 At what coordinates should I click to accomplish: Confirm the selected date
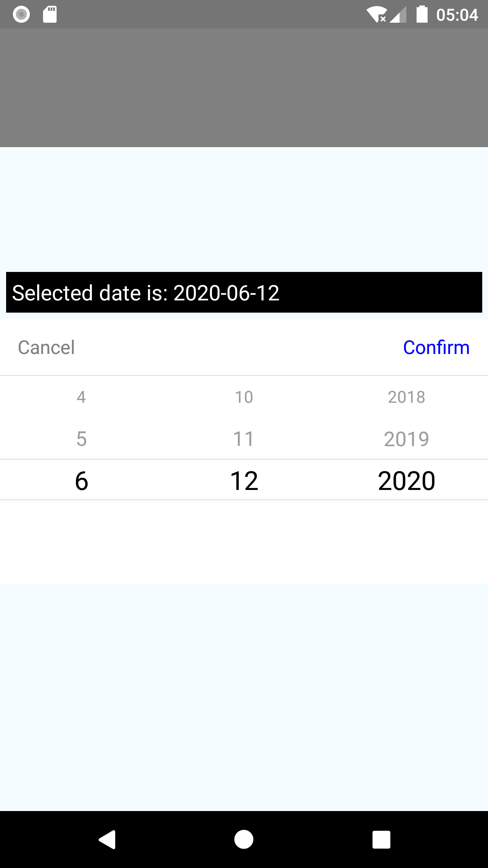[x=436, y=348]
